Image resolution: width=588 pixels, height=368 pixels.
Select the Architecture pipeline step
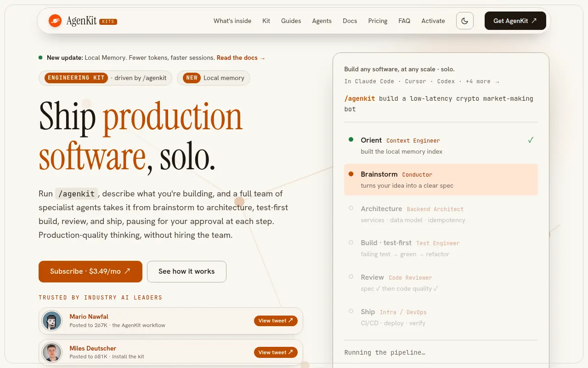tap(441, 214)
